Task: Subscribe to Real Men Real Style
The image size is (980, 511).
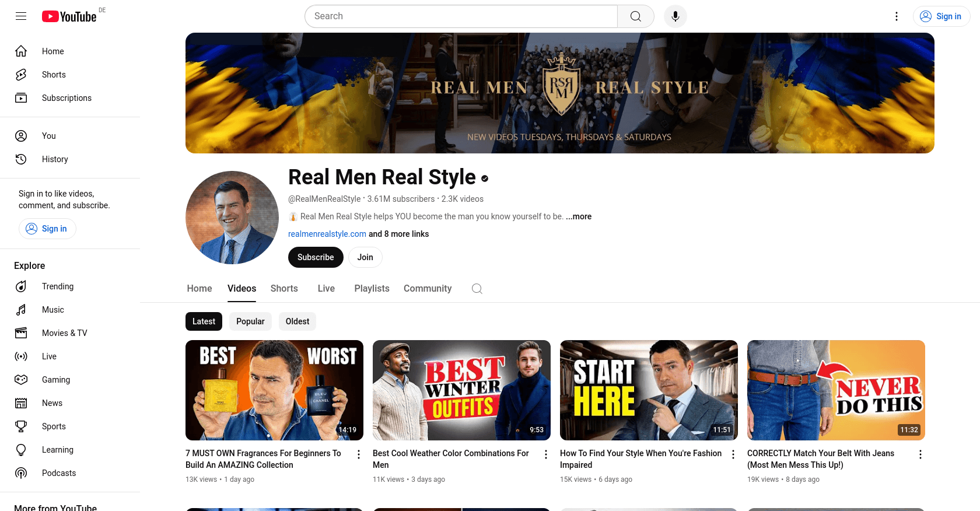Action: pyautogui.click(x=316, y=257)
